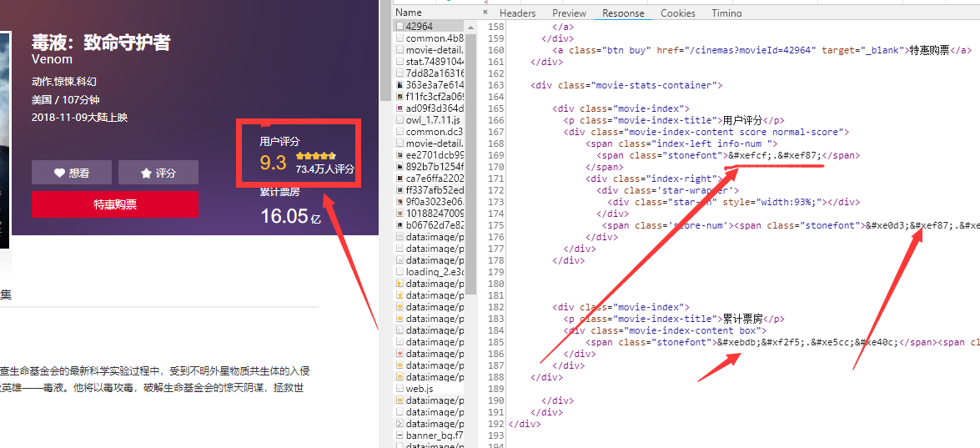Click the script icon next to owl_1.7.11.js
This screenshot has width=980, height=448.
[x=400, y=119]
